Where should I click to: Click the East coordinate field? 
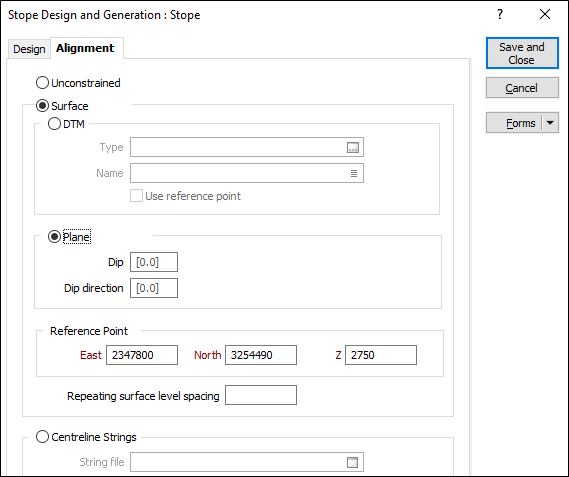click(x=142, y=355)
